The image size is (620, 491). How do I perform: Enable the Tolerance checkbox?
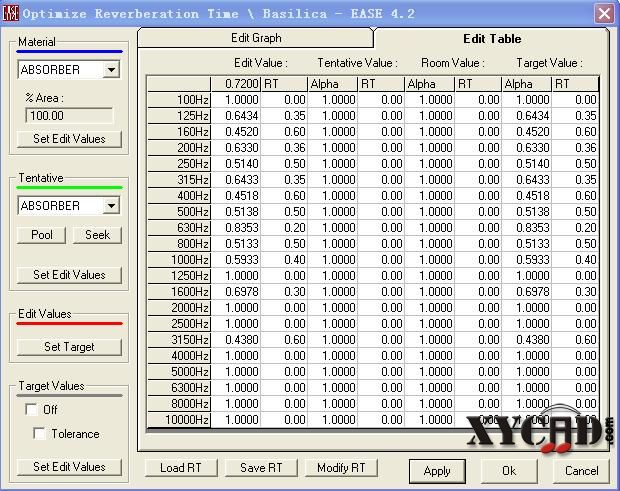39,434
